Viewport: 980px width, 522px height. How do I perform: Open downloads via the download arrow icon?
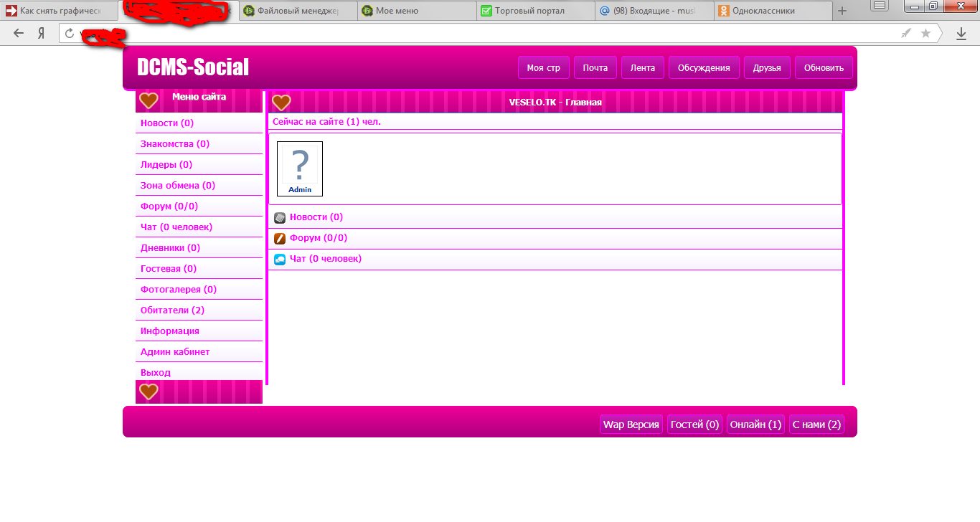tap(961, 33)
